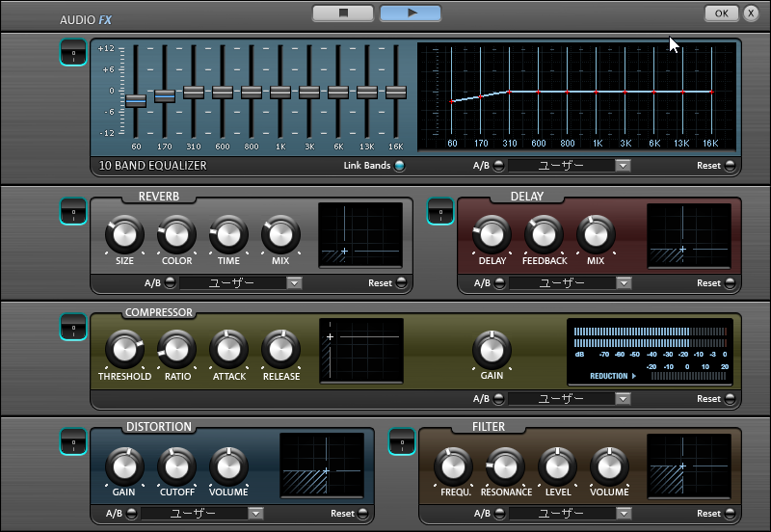
Task: Click the Delay FEEDBACK knob
Action: click(544, 234)
